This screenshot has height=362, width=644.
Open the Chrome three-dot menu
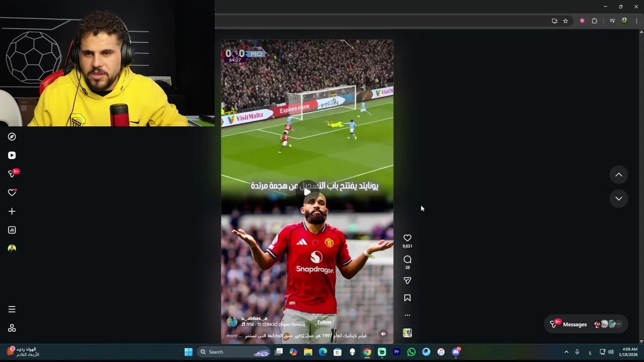click(x=636, y=21)
